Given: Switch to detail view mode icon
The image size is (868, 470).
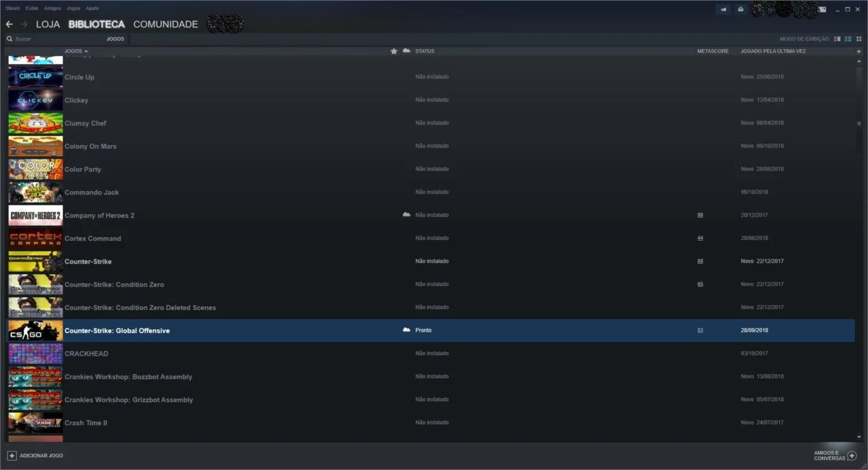Looking at the screenshot, I should 837,38.
